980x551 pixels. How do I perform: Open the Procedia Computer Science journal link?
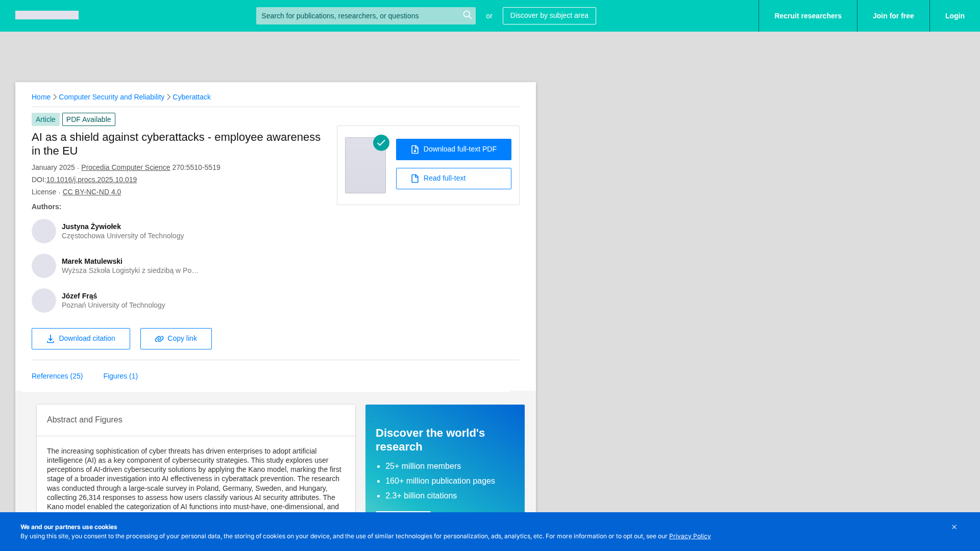point(126,167)
